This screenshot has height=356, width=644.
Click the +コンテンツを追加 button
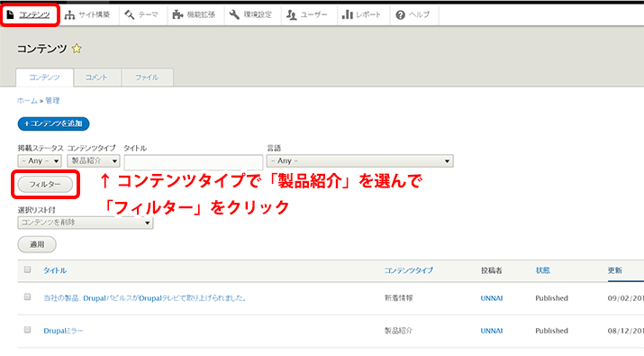pos(53,123)
